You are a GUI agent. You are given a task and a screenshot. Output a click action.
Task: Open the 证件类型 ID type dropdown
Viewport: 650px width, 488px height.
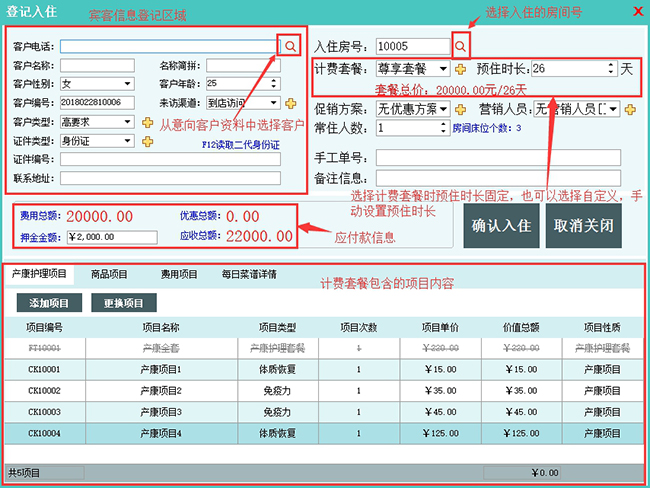click(x=129, y=140)
